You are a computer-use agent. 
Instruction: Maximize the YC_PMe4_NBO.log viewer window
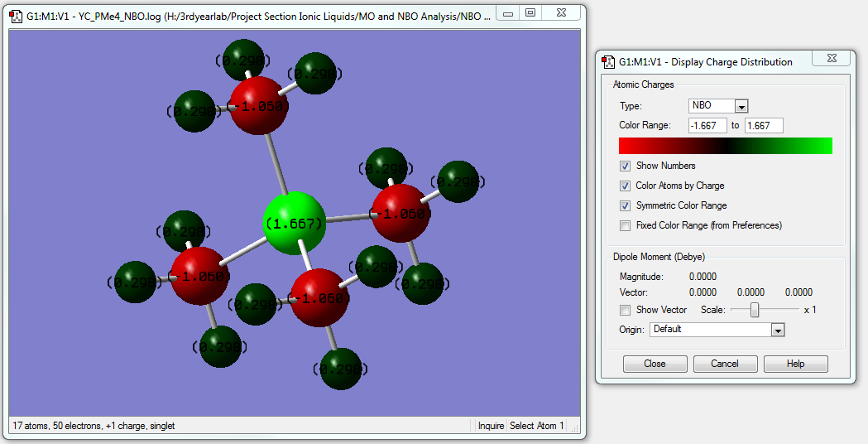(530, 13)
